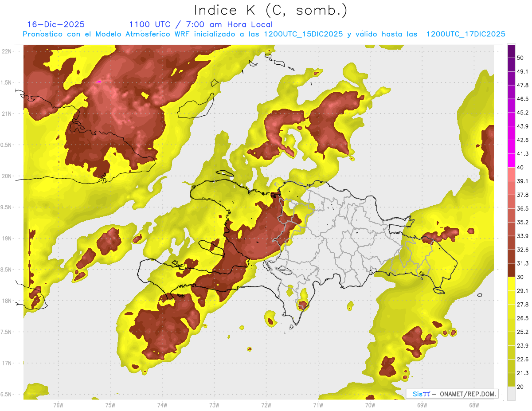The image size is (532, 411).
Task: Click the color bar value '40'
Action: tap(520, 168)
